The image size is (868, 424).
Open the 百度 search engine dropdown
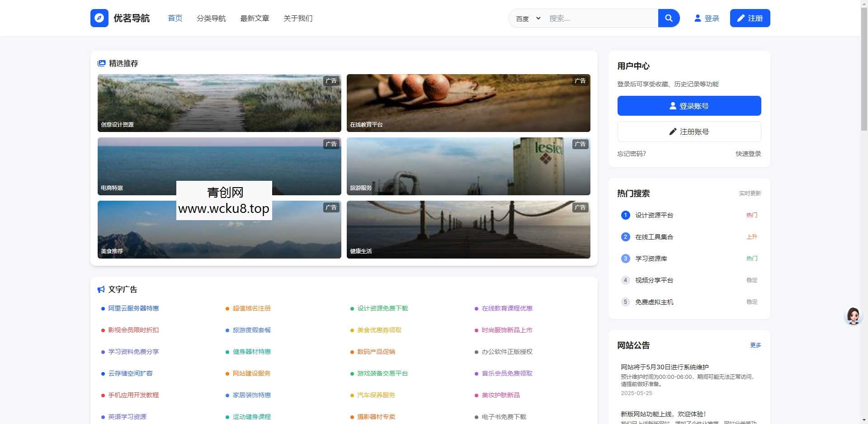tap(528, 19)
